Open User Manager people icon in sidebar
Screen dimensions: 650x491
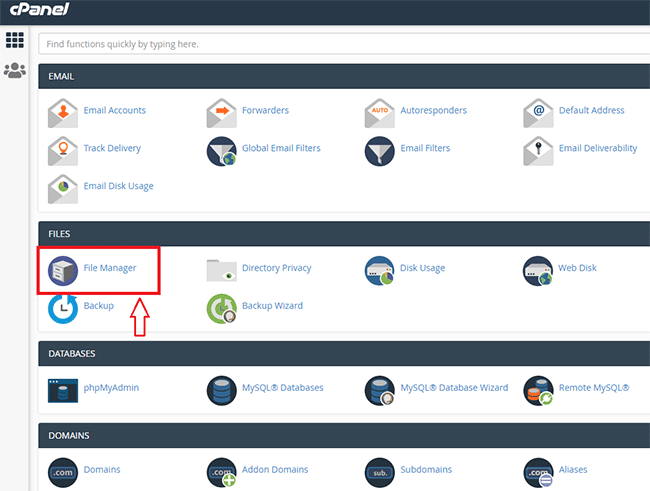click(15, 70)
